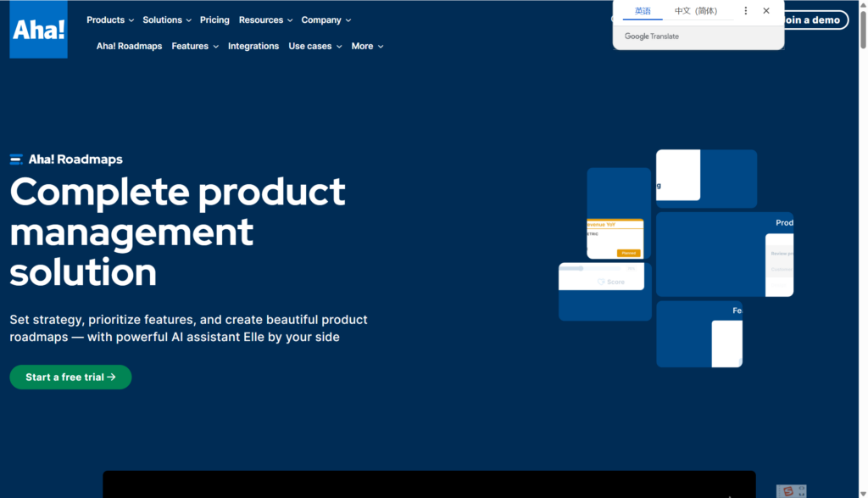Click the scrollbar down arrow

pyautogui.click(x=863, y=493)
